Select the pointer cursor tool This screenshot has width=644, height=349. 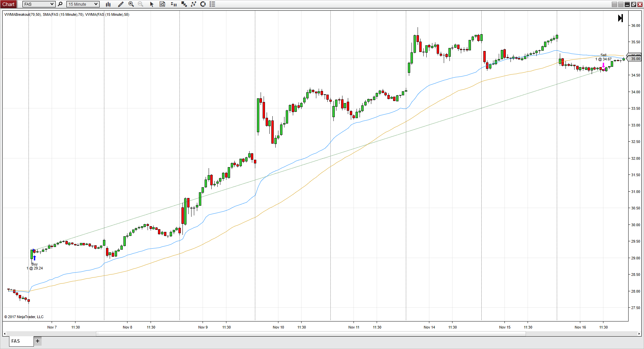[152, 4]
